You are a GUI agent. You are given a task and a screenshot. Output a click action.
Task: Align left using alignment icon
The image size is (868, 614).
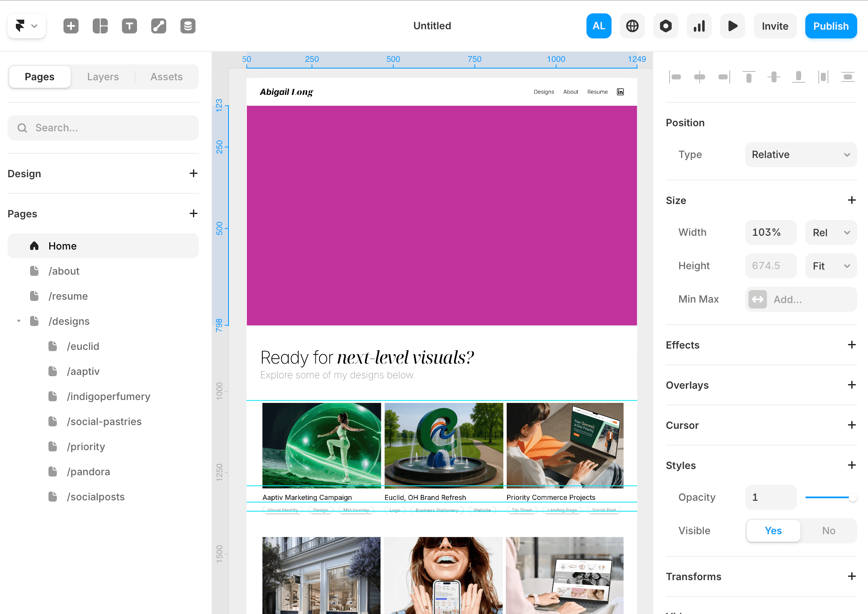pos(675,77)
